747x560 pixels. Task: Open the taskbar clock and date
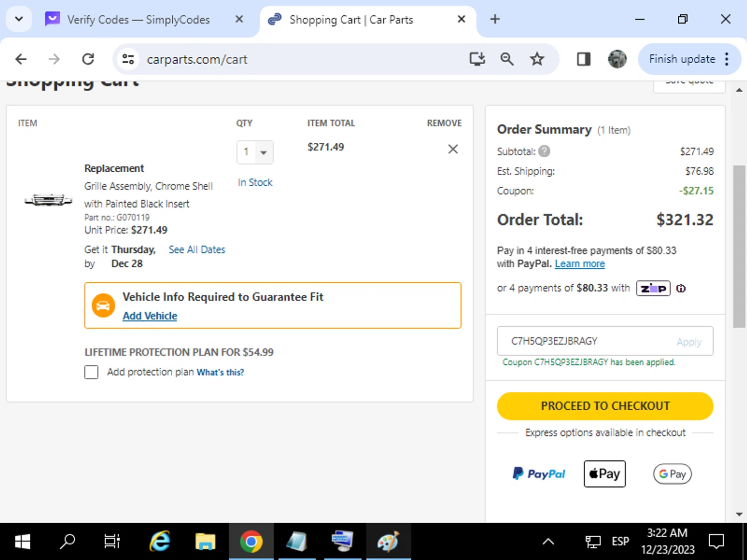667,541
